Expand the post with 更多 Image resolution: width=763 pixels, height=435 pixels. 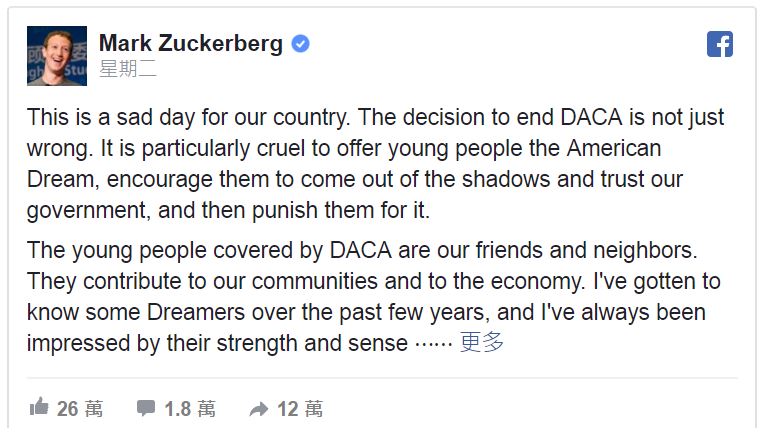click(x=482, y=342)
